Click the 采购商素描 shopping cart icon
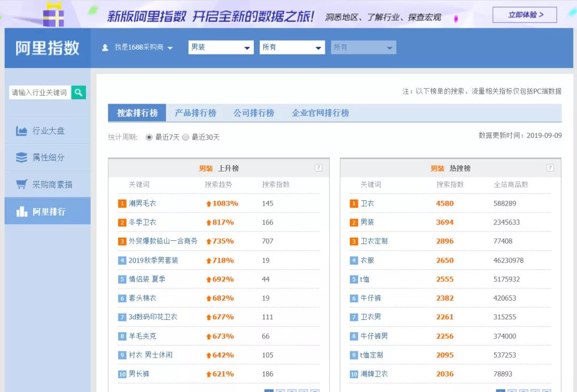This screenshot has height=392, width=577. 21,184
